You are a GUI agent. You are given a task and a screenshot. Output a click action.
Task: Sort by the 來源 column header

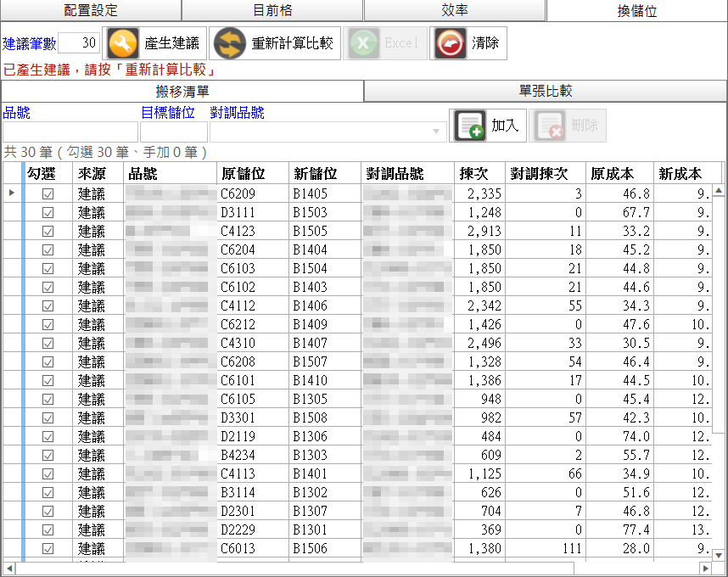pos(98,174)
